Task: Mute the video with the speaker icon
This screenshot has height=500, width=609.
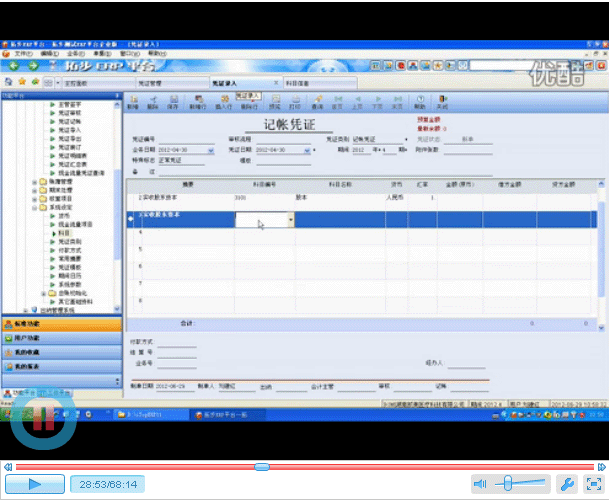Action: pos(481,484)
